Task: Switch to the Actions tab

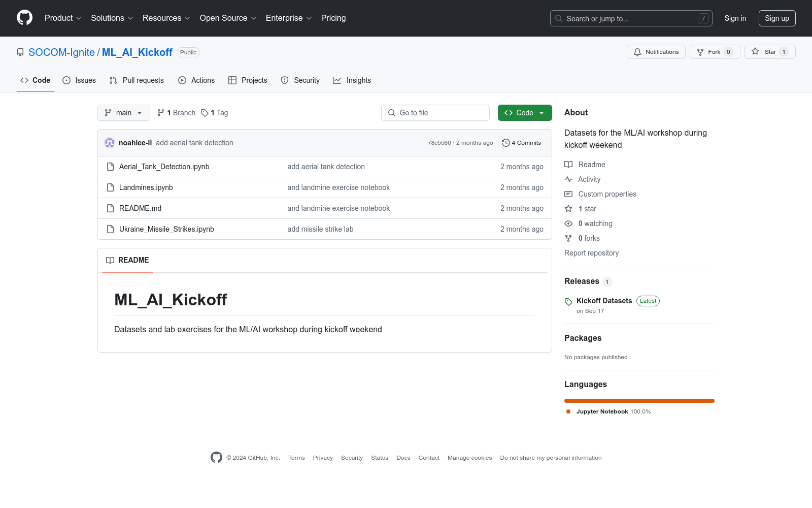Action: pos(196,80)
